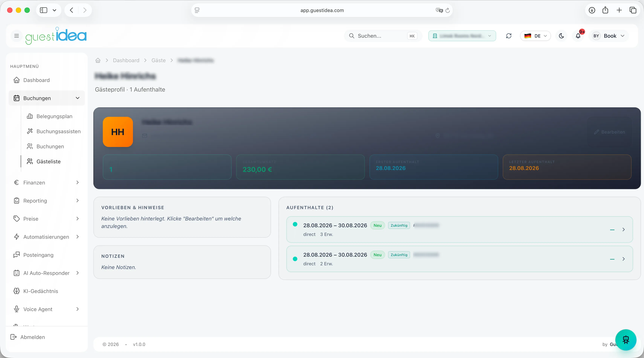This screenshot has height=358, width=644.
Task: Expand the Finanzen menu section
Action: click(x=47, y=182)
